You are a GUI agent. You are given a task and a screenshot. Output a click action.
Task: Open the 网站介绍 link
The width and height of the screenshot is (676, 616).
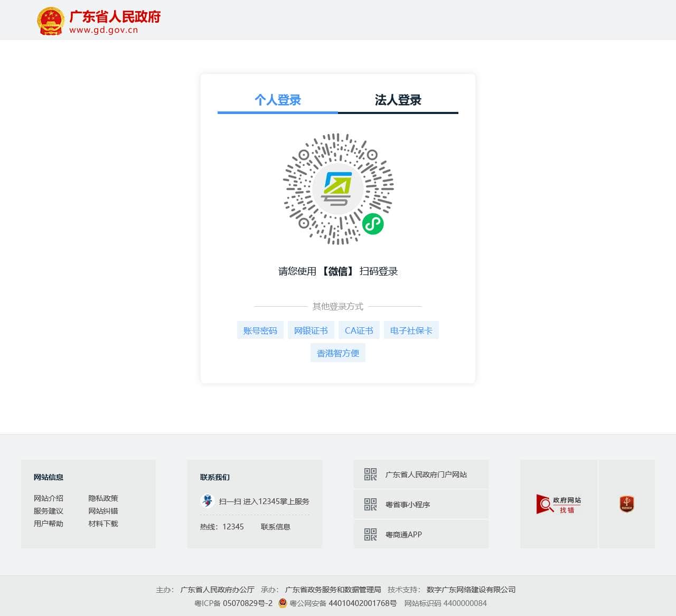[x=49, y=498]
